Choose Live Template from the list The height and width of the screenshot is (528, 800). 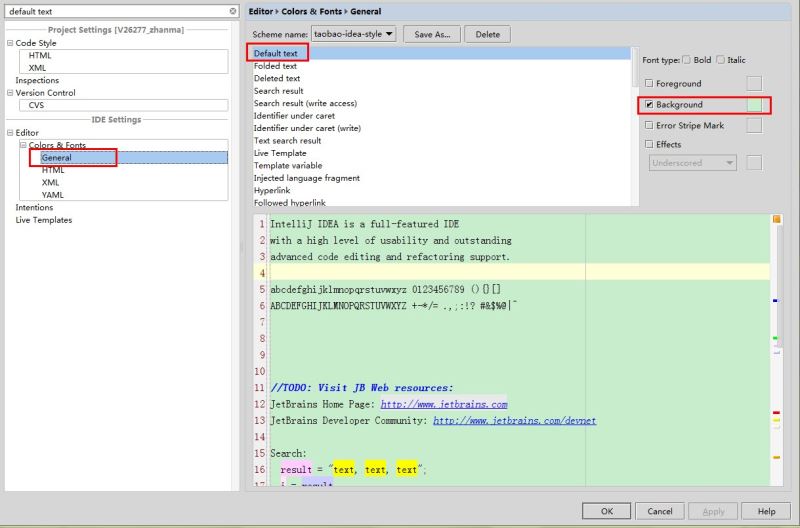pos(280,153)
